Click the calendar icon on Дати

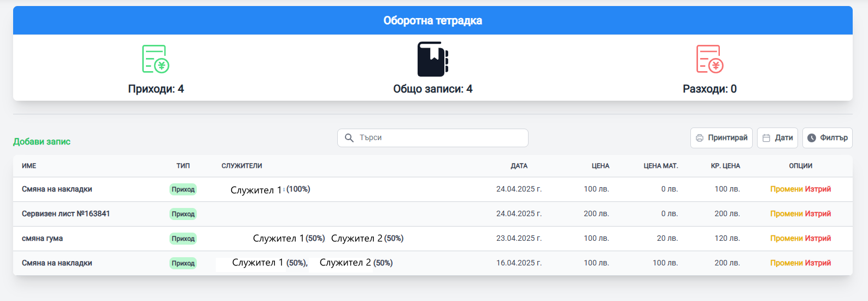(766, 138)
